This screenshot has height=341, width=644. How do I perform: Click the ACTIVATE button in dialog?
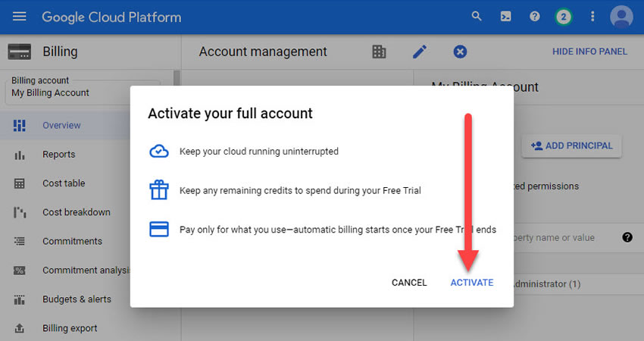472,283
